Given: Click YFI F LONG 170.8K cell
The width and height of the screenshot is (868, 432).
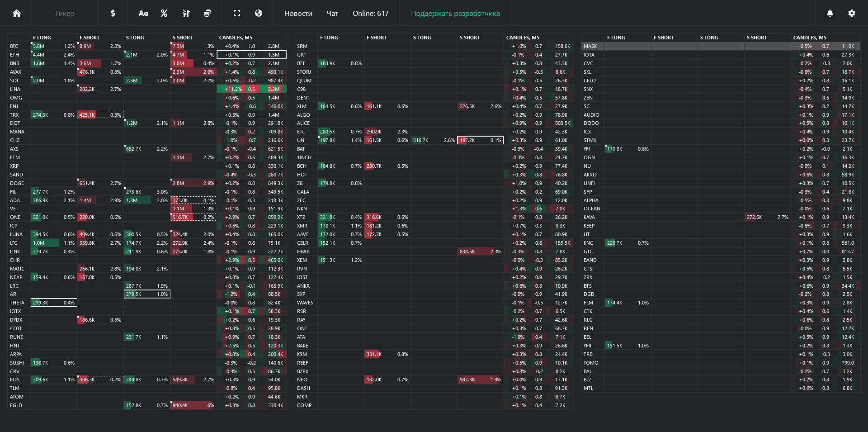Looking at the screenshot, I should tap(628, 149).
